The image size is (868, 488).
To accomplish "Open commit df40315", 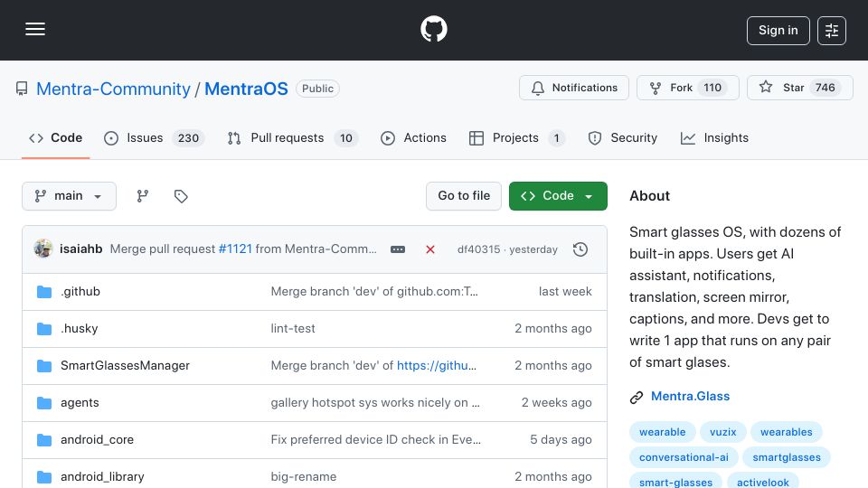I will click(x=478, y=249).
